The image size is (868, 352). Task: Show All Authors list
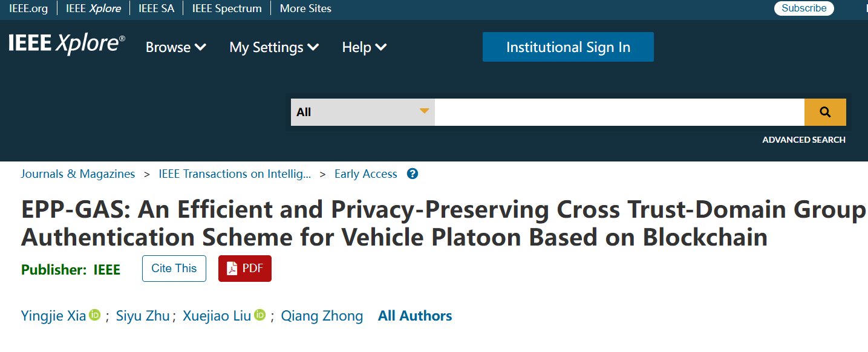[x=415, y=316]
